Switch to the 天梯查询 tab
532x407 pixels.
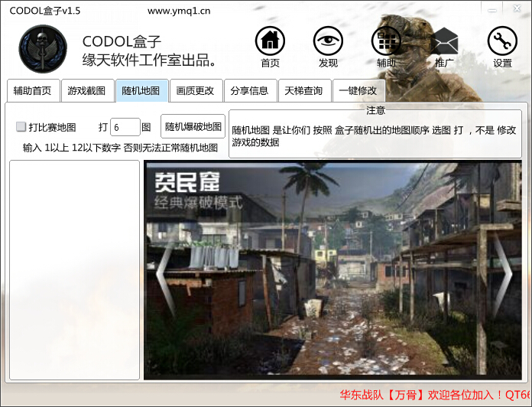click(304, 91)
